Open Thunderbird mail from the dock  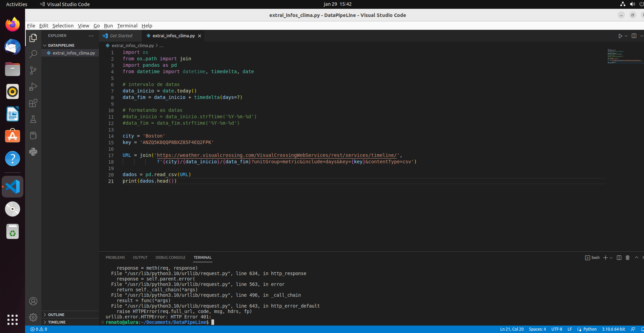pyautogui.click(x=13, y=47)
